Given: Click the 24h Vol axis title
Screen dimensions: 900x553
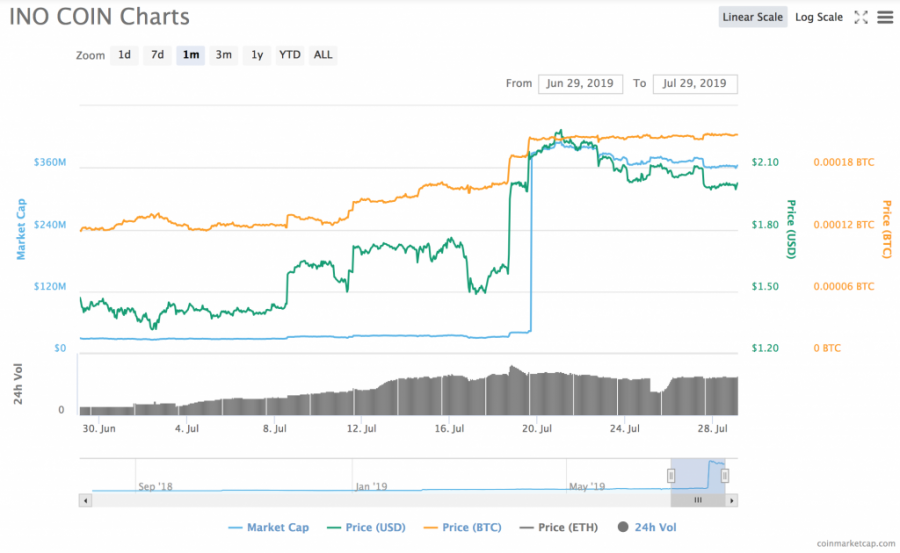Looking at the screenshot, I should [x=18, y=383].
